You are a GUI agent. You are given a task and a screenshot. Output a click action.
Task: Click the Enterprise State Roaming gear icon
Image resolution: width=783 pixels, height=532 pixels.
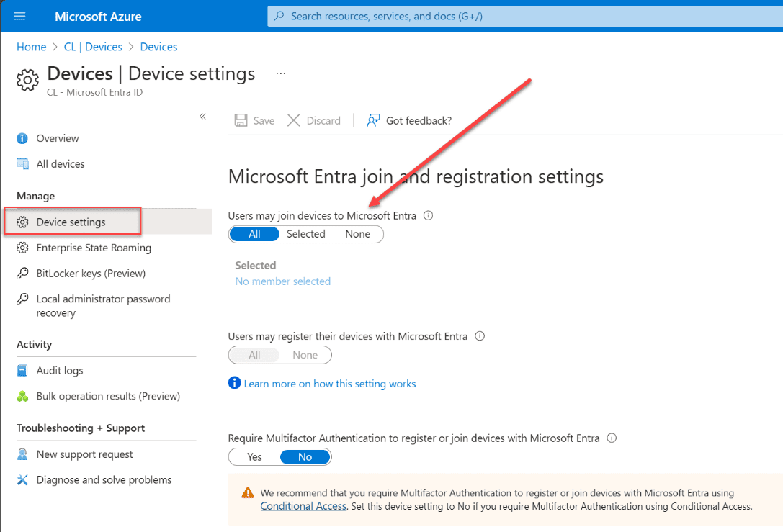coord(22,248)
